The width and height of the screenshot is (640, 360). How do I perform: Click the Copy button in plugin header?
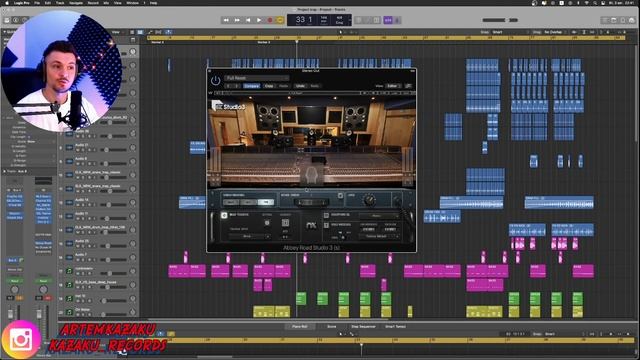(x=269, y=86)
